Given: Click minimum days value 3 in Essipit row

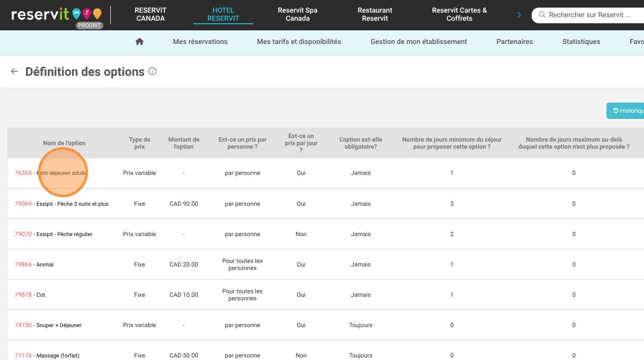Looking at the screenshot, I should [x=452, y=204].
